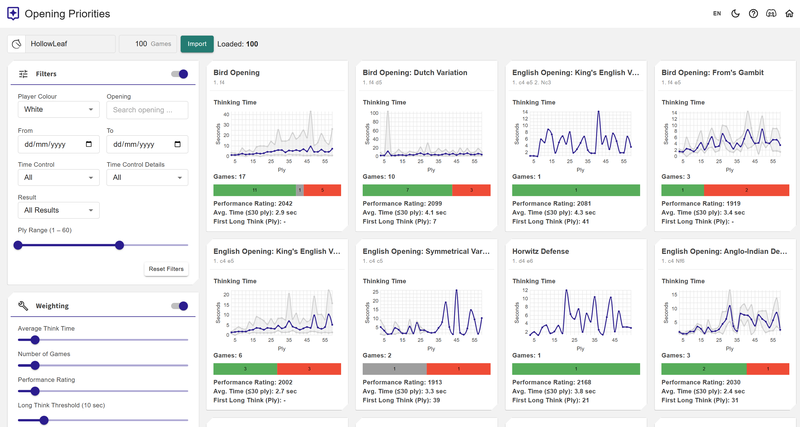Click the green Import button
The height and width of the screenshot is (427, 800).
[x=196, y=44]
